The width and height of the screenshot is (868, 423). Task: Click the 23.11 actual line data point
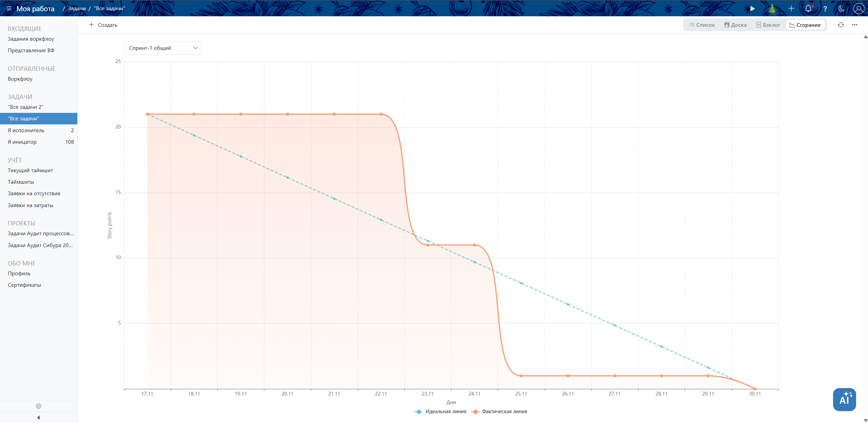click(427, 245)
